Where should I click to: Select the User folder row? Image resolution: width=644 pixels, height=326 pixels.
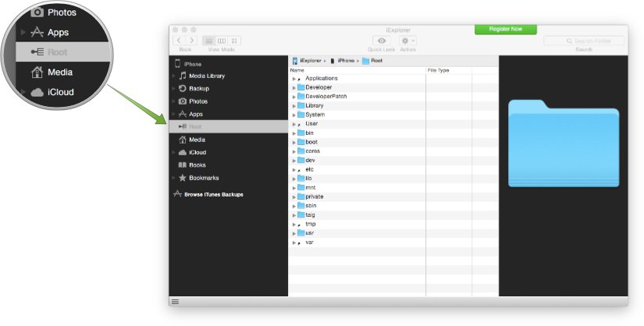point(393,123)
